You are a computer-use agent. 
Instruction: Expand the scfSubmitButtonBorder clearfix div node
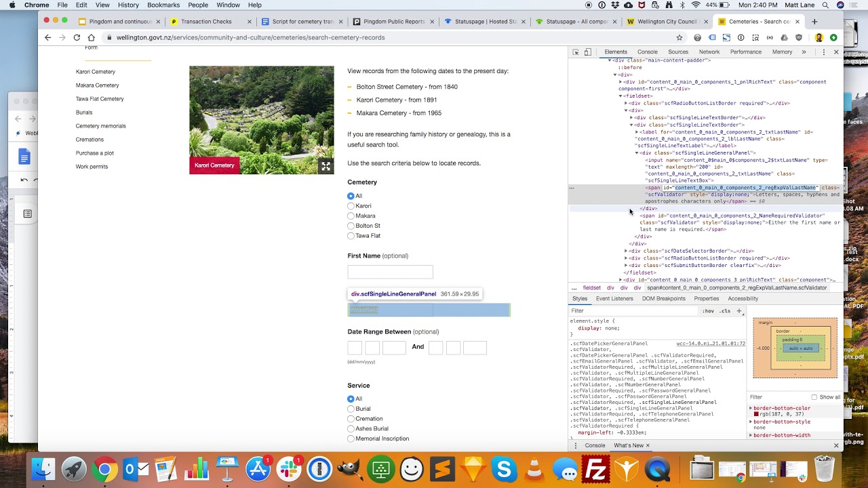626,266
